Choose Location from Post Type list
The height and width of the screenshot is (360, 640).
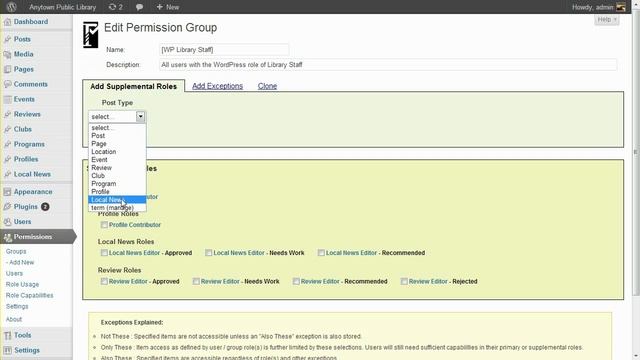tap(117, 152)
